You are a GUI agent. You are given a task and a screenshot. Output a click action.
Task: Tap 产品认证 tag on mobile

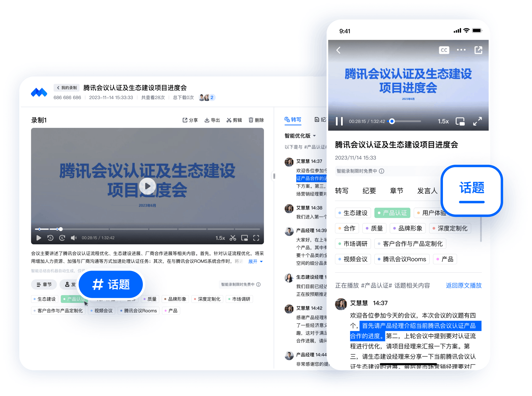392,213
